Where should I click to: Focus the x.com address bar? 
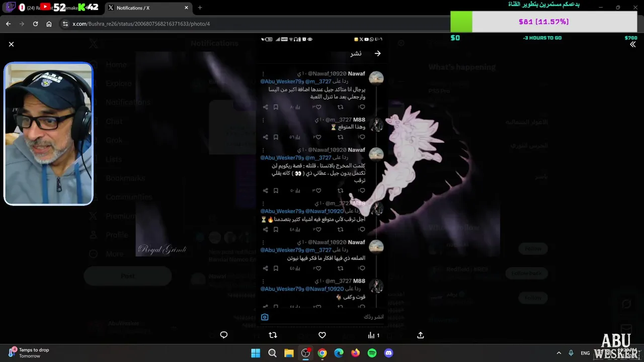click(252, 24)
